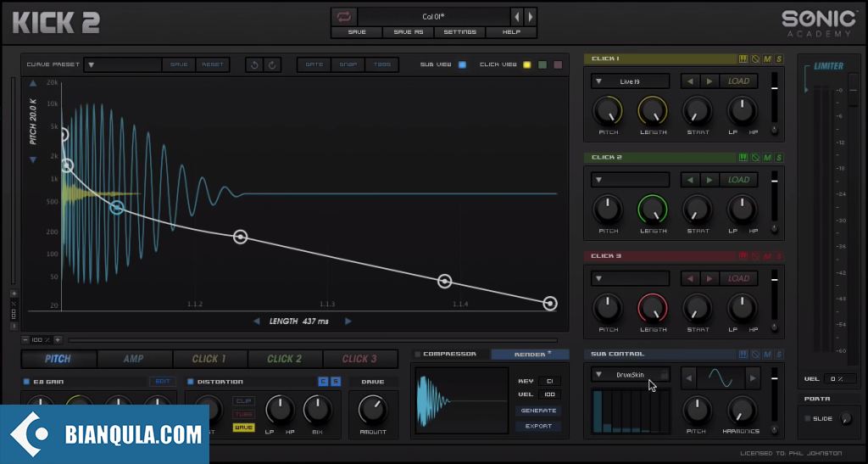The width and height of the screenshot is (868, 464).
Task: Solo Click 2 with S icon
Action: click(x=779, y=158)
